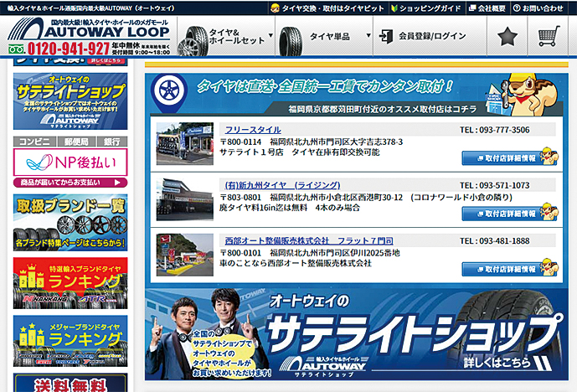Click the phone number 0120-941-927
This screenshot has width=577, height=392.
point(69,49)
